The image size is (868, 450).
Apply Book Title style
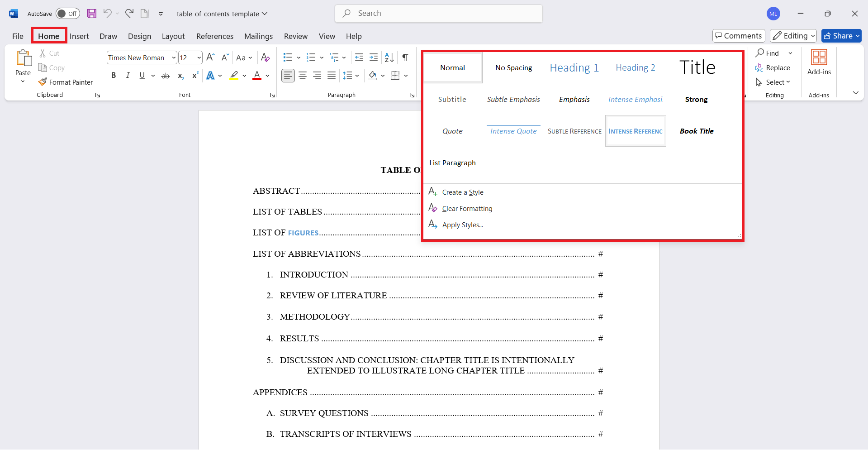tap(697, 131)
